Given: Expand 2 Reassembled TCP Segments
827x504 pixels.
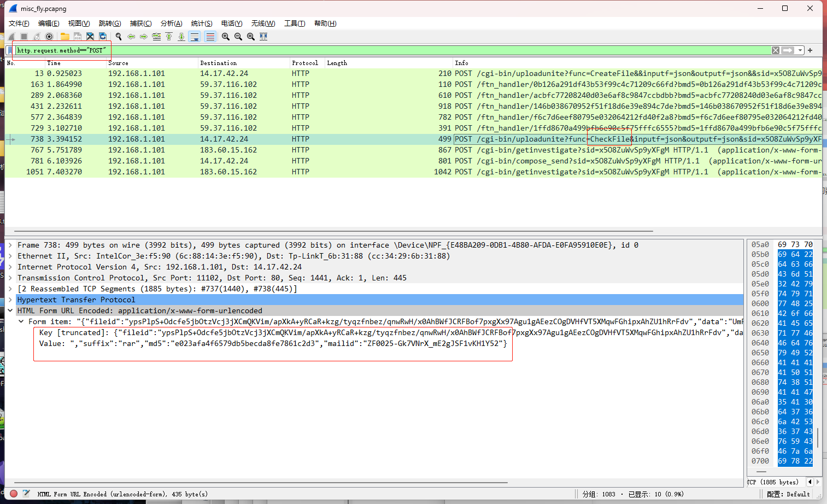Looking at the screenshot, I should [x=10, y=289].
